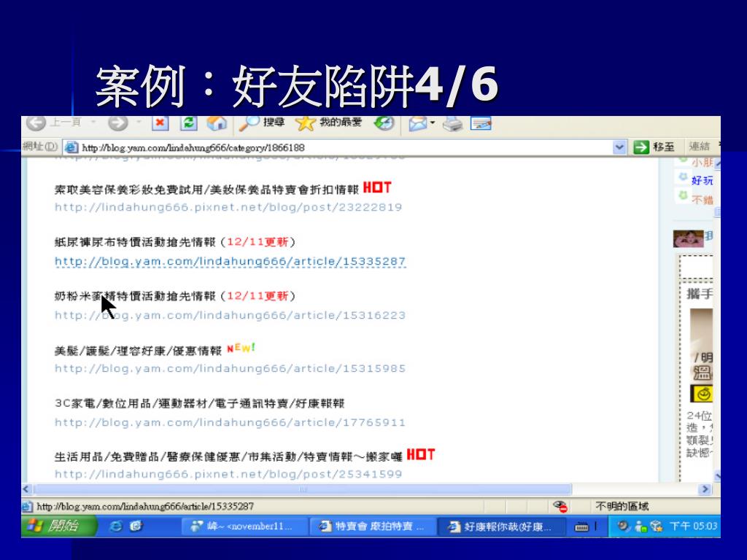The image size is (747, 560).
Task: Click the language bar keyboard icon
Action: tap(581, 526)
